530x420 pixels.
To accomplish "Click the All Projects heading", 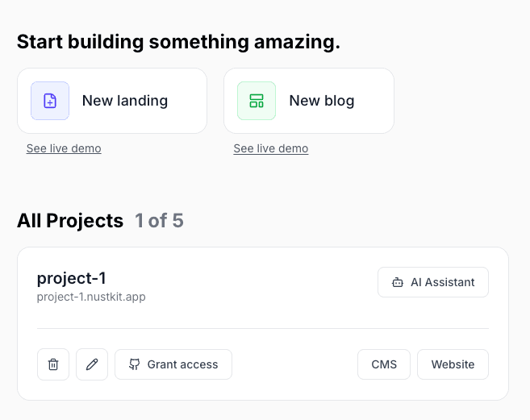I will (x=70, y=221).
